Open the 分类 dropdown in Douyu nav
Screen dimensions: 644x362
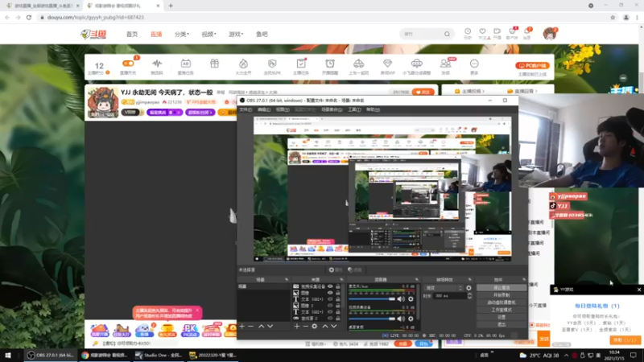pos(182,34)
